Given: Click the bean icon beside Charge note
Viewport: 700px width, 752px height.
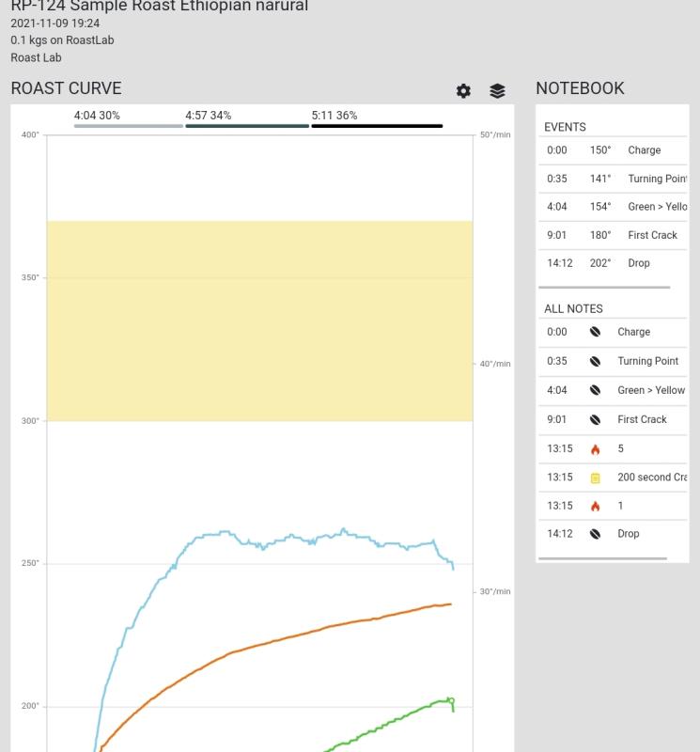Looking at the screenshot, I should click(x=595, y=332).
